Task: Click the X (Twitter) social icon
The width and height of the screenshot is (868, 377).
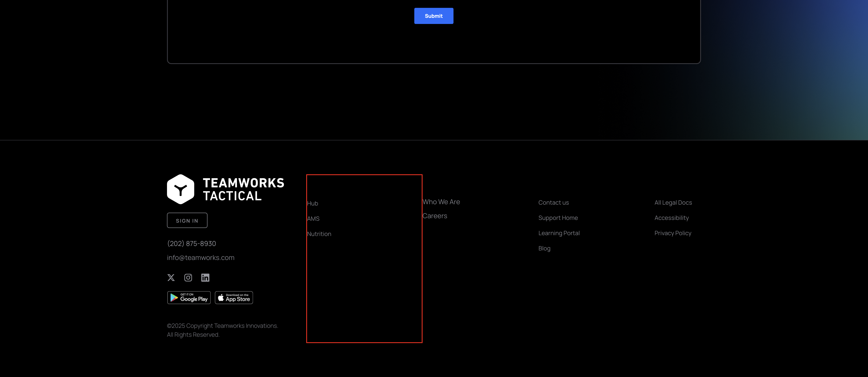Action: tap(171, 278)
